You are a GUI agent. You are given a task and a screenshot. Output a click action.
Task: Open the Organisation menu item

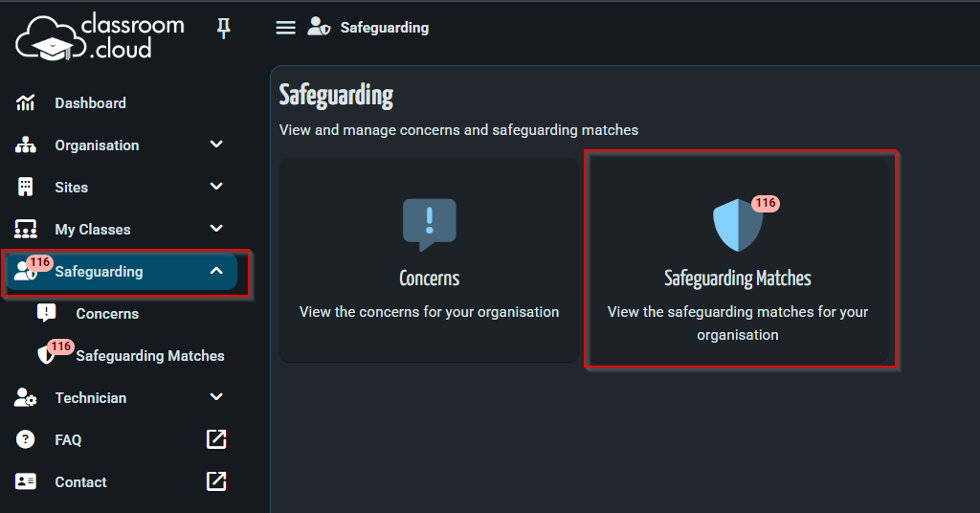97,145
